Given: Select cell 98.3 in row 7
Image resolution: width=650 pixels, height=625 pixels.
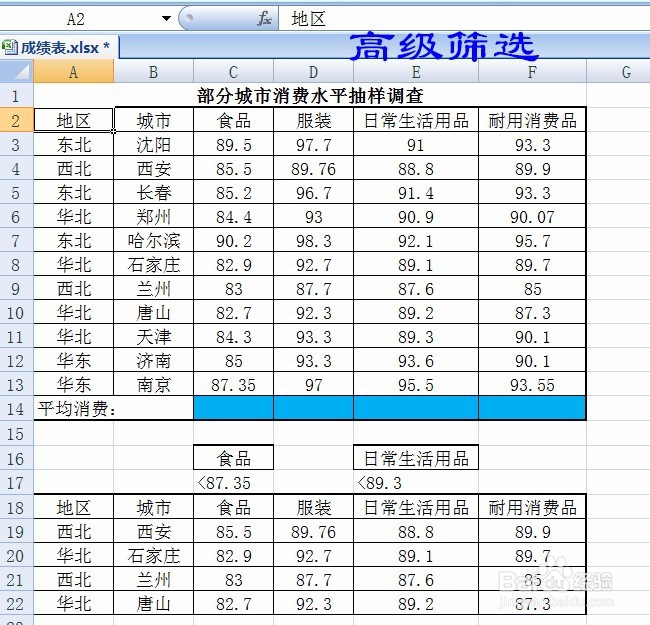Looking at the screenshot, I should tap(313, 241).
